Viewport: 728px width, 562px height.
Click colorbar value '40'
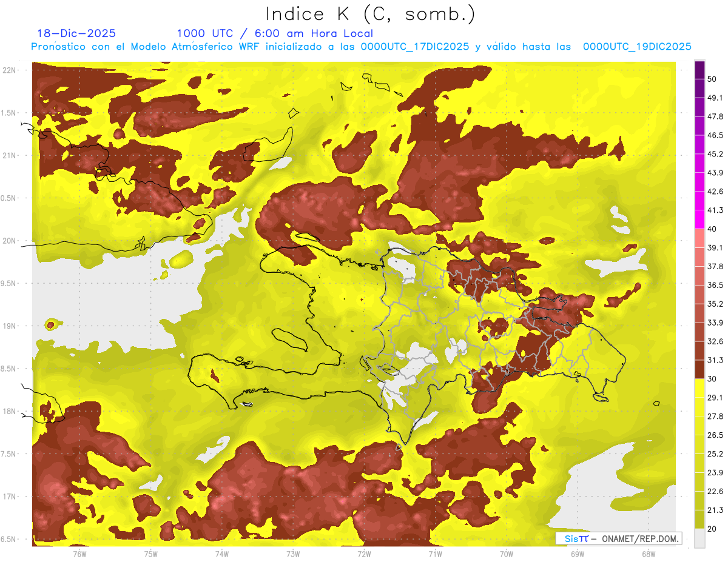[x=712, y=229]
